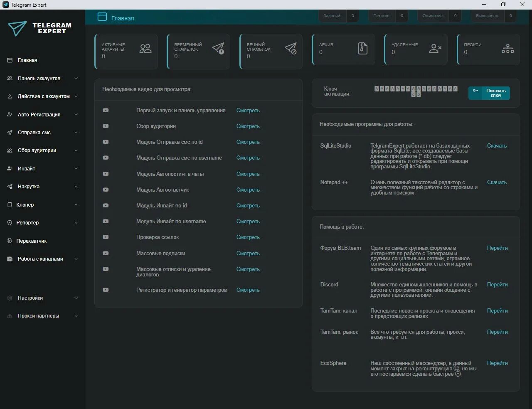
Task: Click the Накрутка sidebar icon
Action: coord(10,187)
